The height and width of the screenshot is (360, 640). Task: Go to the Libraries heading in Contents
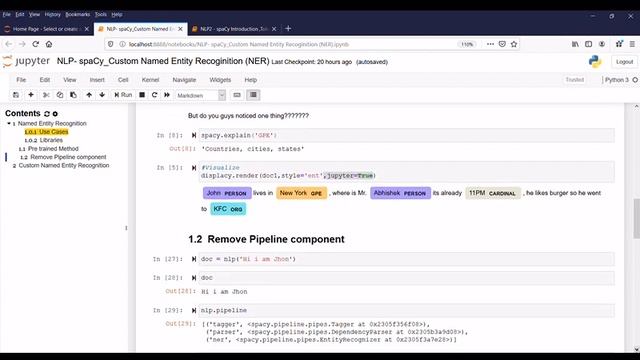(x=44, y=140)
